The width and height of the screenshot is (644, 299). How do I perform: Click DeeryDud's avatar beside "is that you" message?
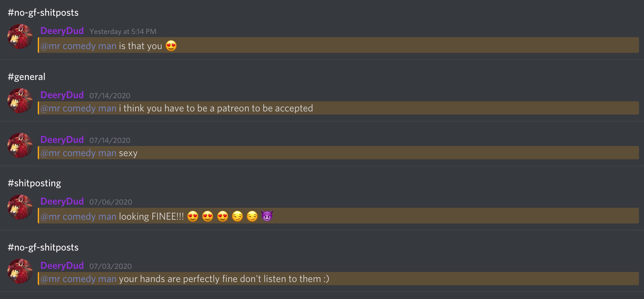20,37
